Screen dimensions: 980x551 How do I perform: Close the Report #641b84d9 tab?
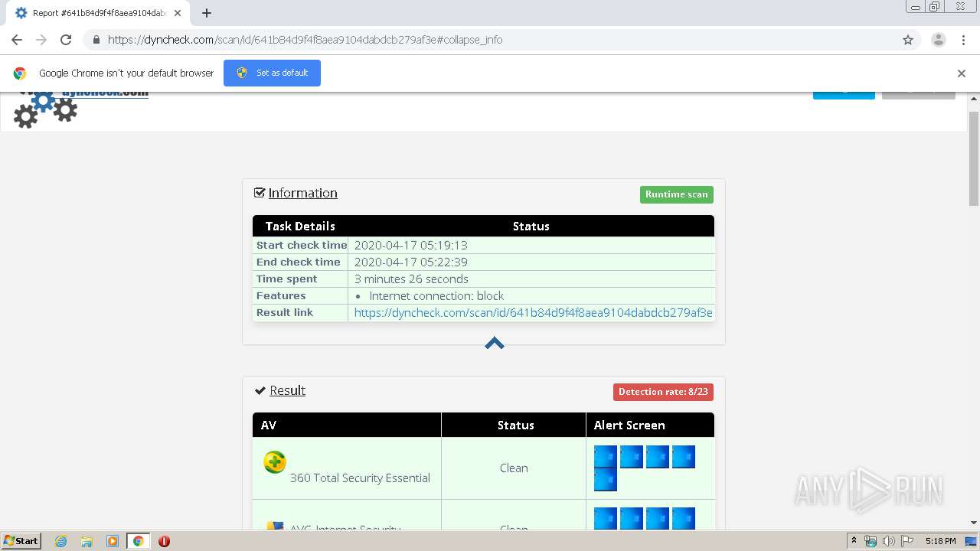tap(178, 13)
